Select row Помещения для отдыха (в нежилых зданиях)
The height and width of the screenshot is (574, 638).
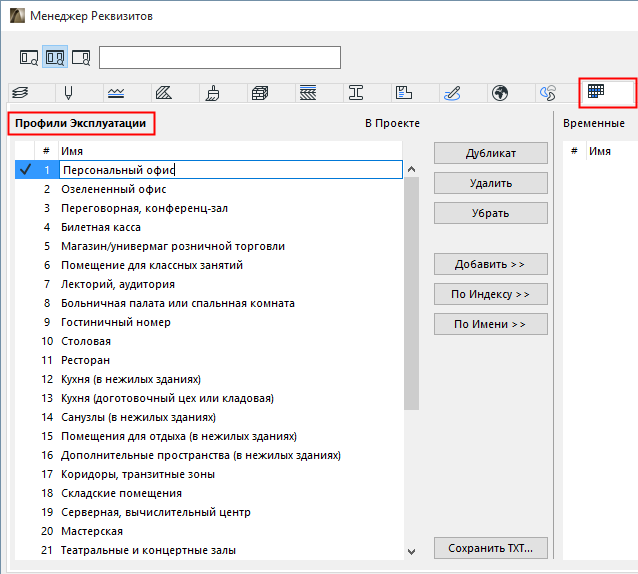click(208, 436)
